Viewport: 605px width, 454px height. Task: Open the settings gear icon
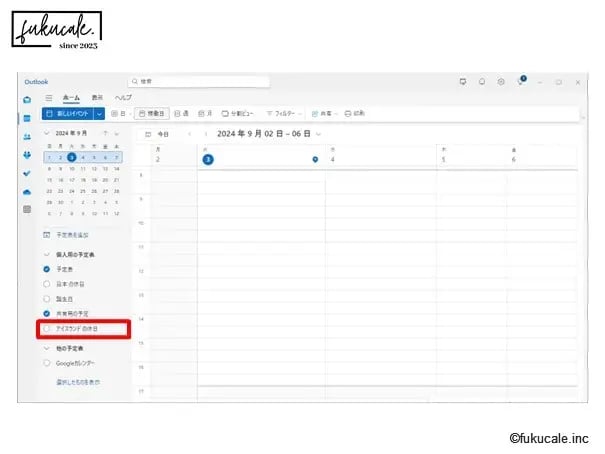click(500, 81)
